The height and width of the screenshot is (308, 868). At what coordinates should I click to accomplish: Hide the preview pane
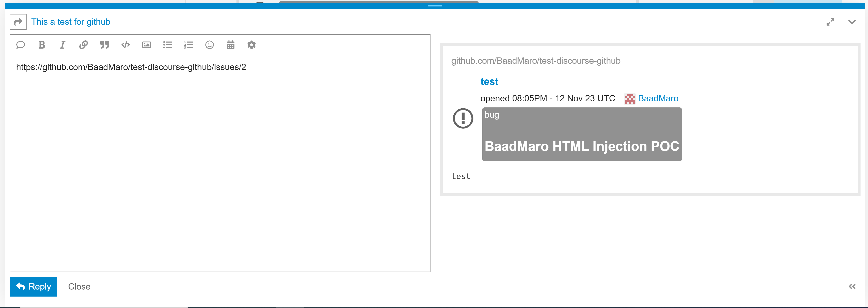pyautogui.click(x=852, y=287)
